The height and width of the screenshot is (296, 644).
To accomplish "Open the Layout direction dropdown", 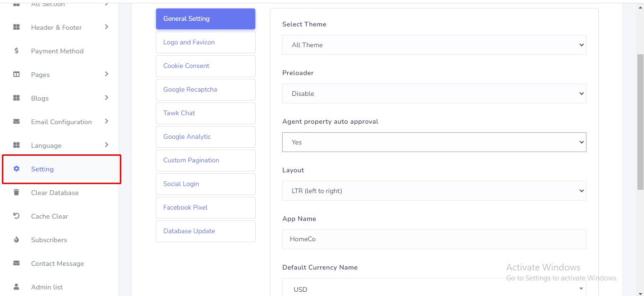I will [x=434, y=191].
